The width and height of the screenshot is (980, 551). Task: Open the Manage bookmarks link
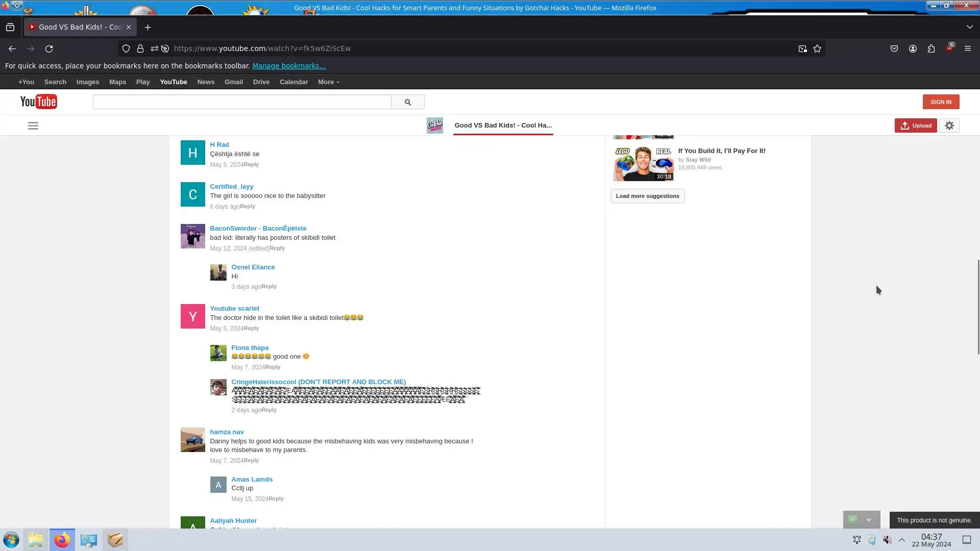tap(288, 66)
